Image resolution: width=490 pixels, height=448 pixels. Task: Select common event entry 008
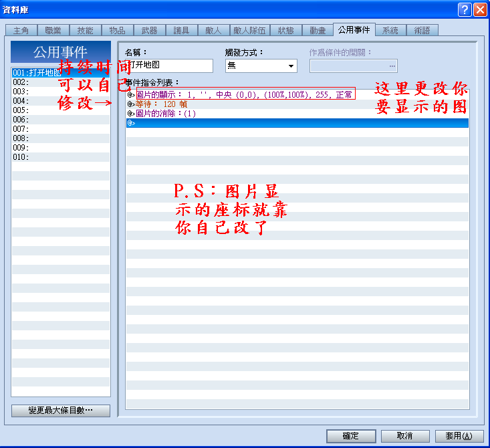61,138
